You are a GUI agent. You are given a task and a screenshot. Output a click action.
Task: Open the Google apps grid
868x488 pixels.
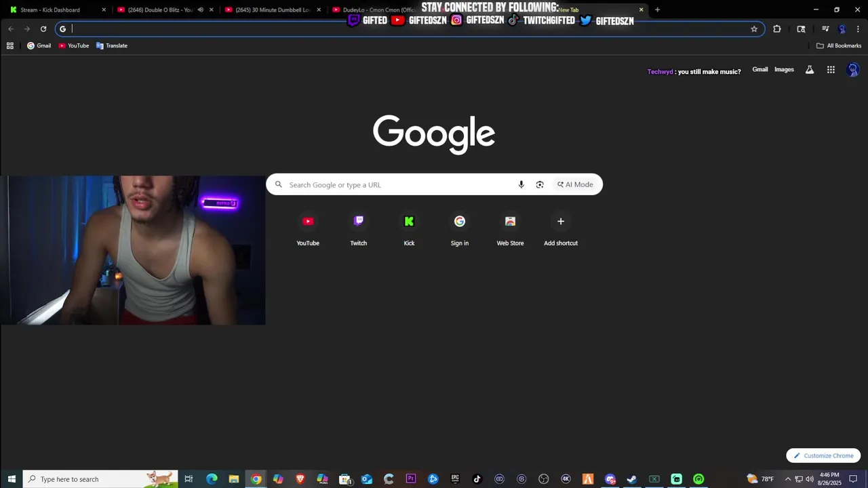point(831,69)
